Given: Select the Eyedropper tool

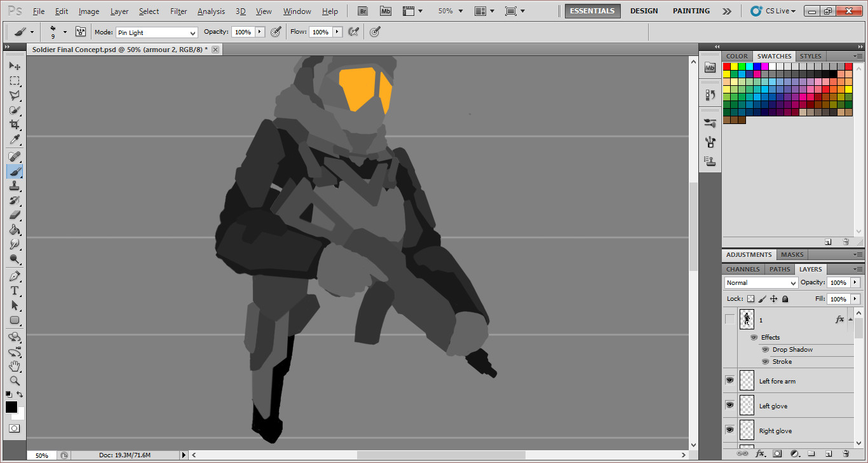Looking at the screenshot, I should point(15,140).
